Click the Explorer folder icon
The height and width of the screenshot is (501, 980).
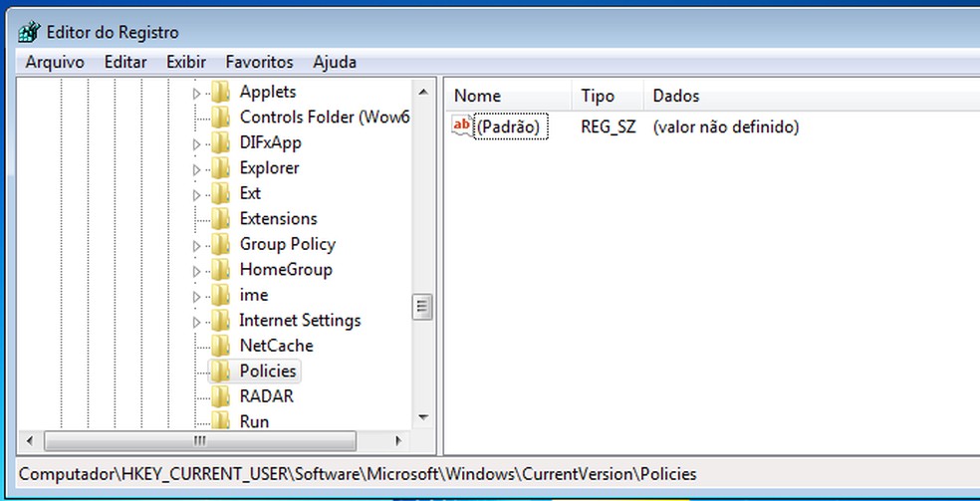point(221,168)
